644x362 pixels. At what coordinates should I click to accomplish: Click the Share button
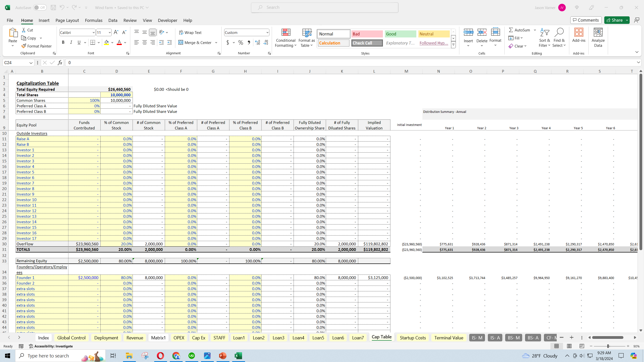tap(615, 20)
